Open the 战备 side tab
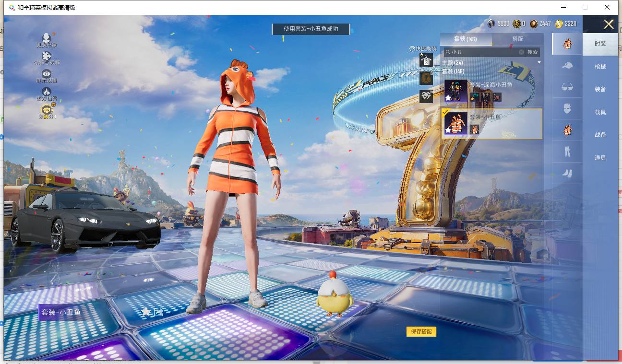The width and height of the screenshot is (622, 364). (600, 135)
